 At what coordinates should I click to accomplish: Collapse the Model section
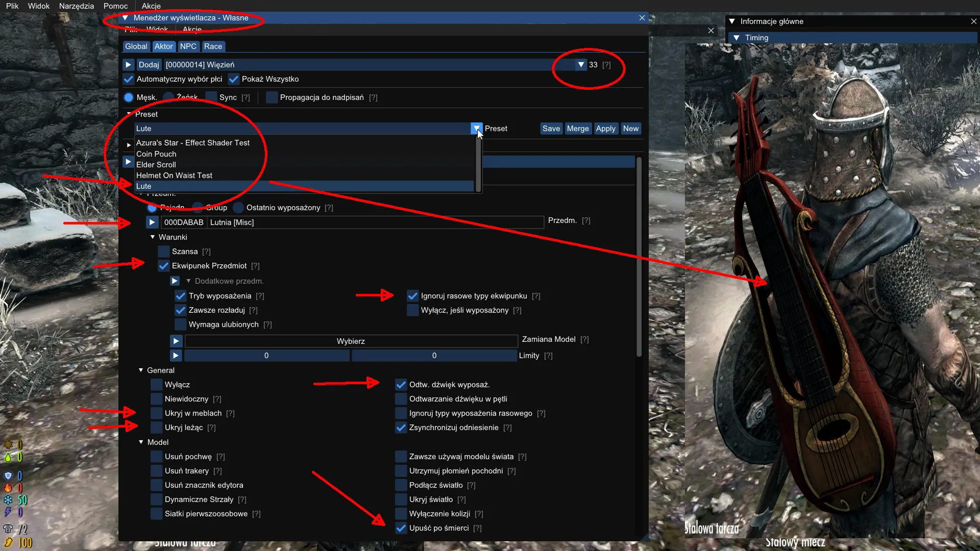(x=141, y=442)
